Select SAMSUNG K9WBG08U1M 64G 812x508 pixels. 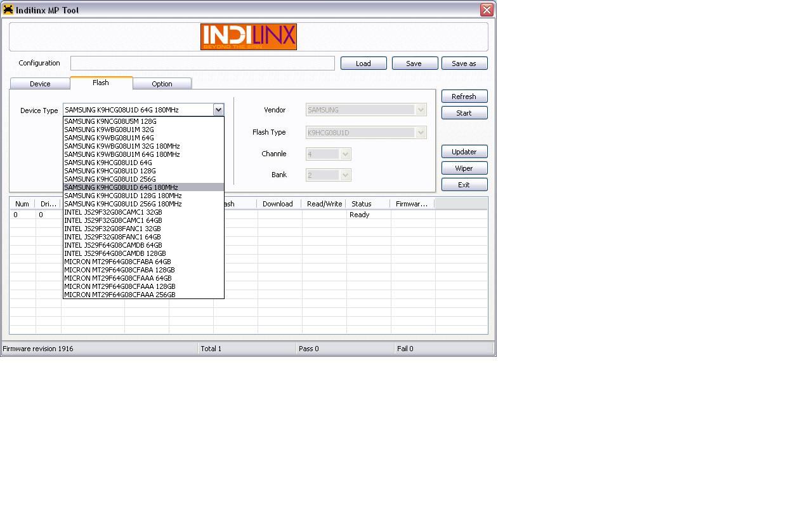(143, 138)
